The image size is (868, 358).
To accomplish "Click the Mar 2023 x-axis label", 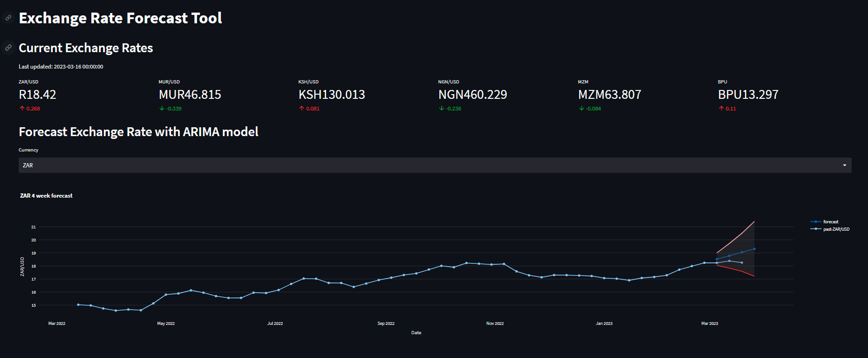I will coord(710,324).
